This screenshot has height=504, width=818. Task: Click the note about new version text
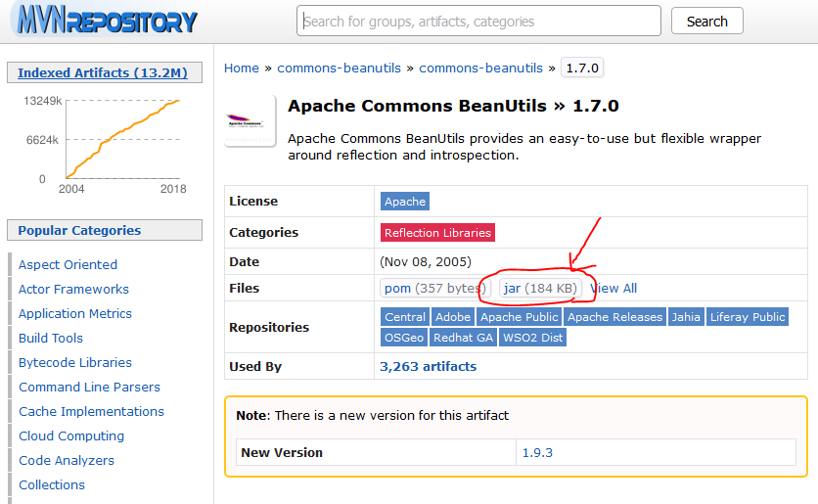click(372, 415)
